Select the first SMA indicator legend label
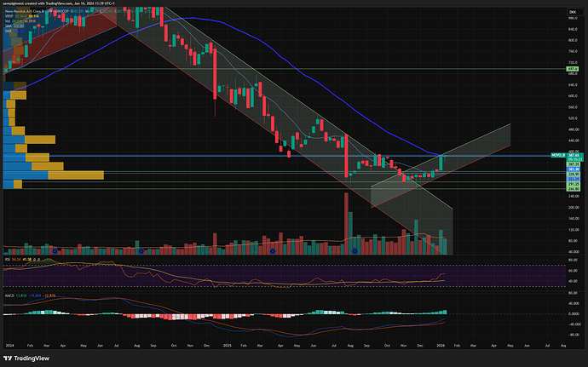This screenshot has height=367, width=588. [9, 26]
